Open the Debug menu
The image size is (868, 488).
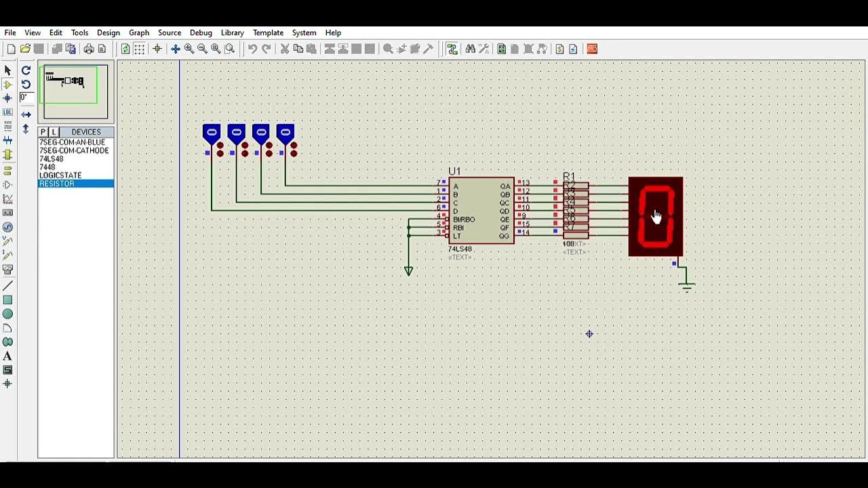[x=201, y=33]
